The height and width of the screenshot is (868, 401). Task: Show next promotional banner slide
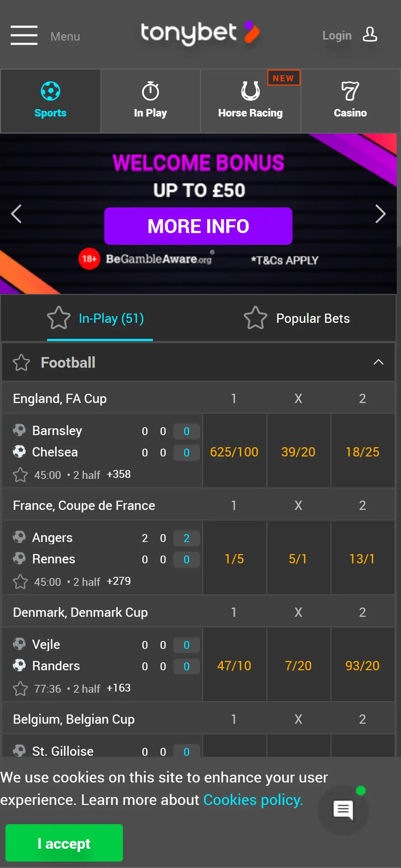point(380,214)
